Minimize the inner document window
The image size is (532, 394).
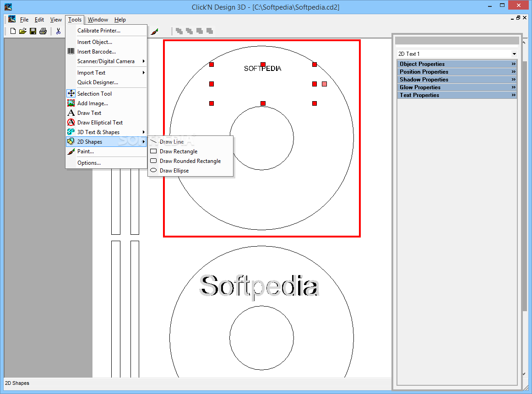[512, 18]
